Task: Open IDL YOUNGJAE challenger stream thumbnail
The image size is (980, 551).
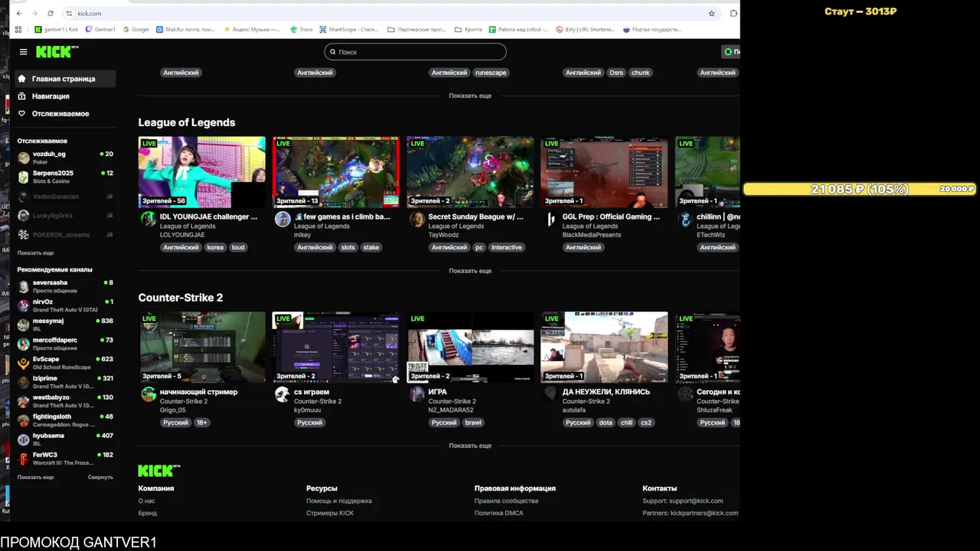Action: 202,172
